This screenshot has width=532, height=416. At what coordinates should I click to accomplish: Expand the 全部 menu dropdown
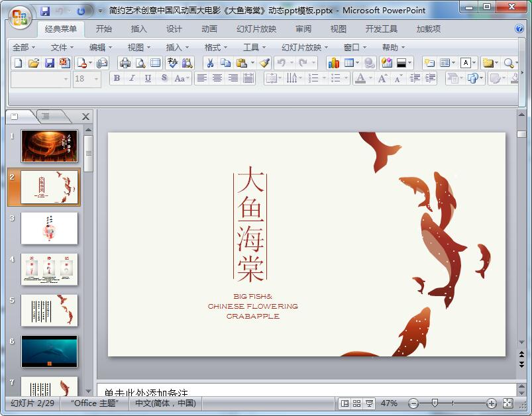24,48
